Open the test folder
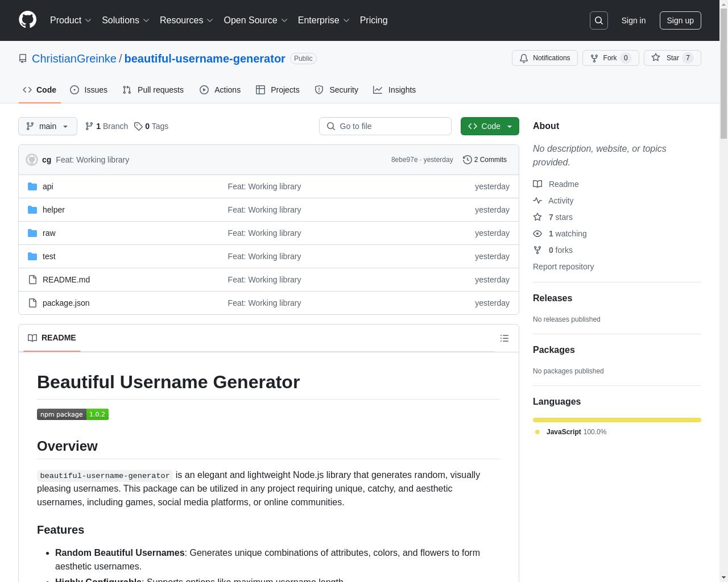The image size is (728, 582). point(49,256)
